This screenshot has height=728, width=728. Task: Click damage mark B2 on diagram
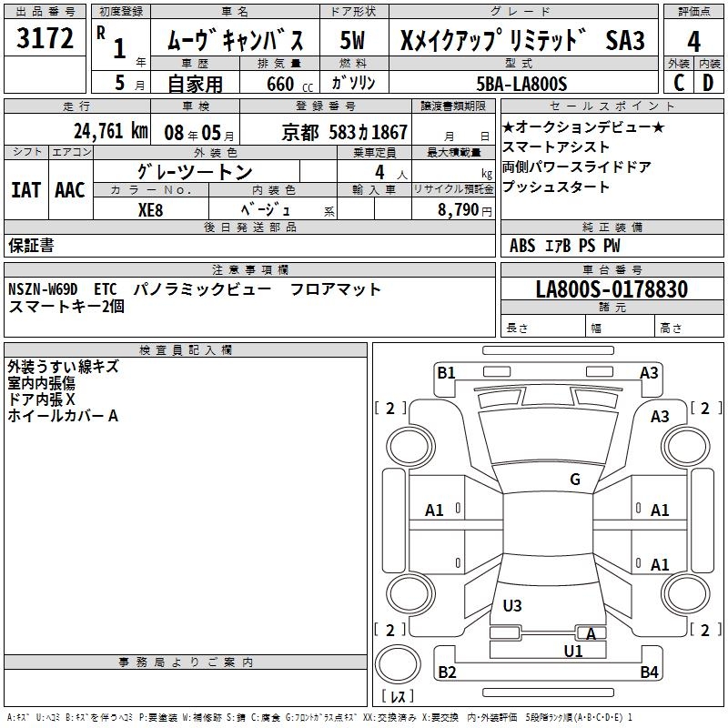(x=447, y=672)
